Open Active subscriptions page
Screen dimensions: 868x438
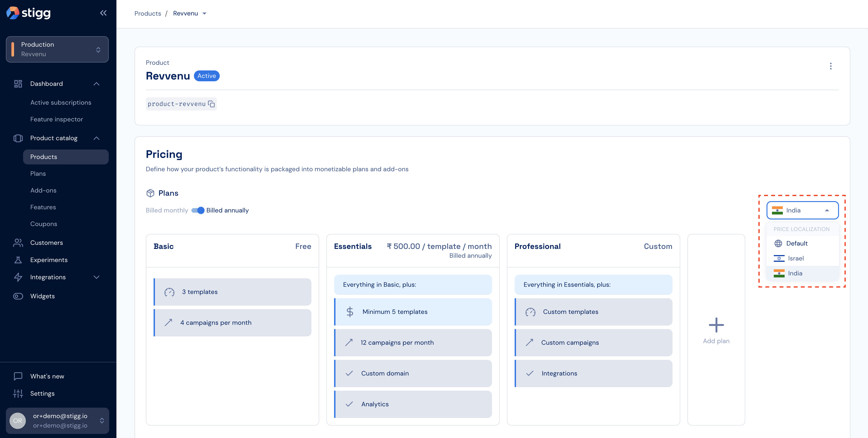pos(61,102)
